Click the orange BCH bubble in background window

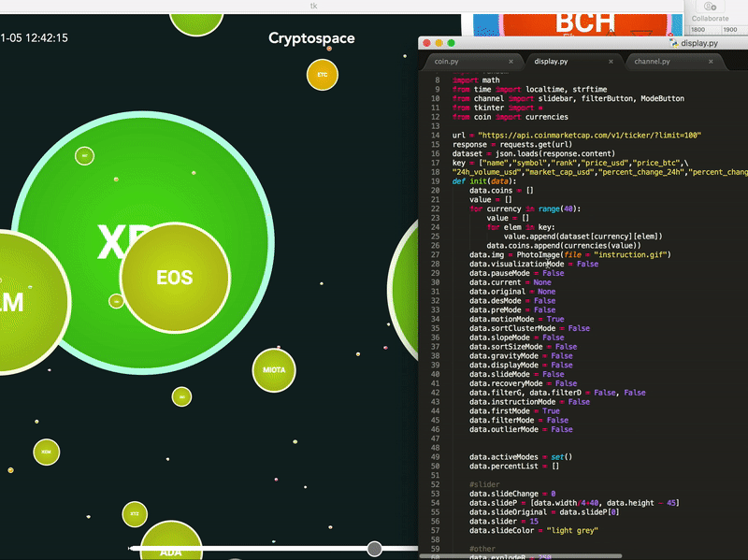click(585, 24)
